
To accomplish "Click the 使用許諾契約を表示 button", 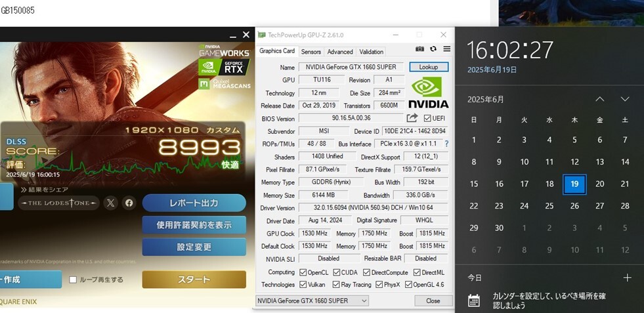I will (x=194, y=225).
